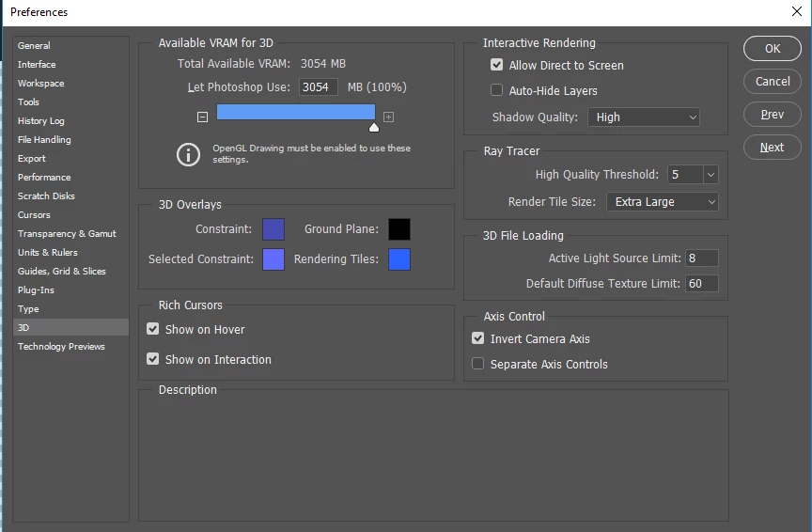
Task: Open the Render Tile Size dropdown
Action: pyautogui.click(x=663, y=201)
